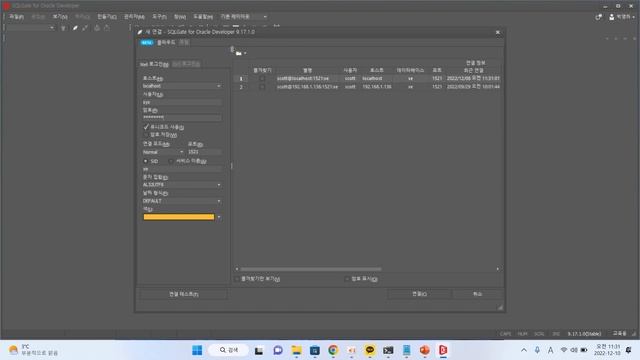Select the 로그인 tab above the host field
Screen dimensions: 640x360
[x=154, y=64]
